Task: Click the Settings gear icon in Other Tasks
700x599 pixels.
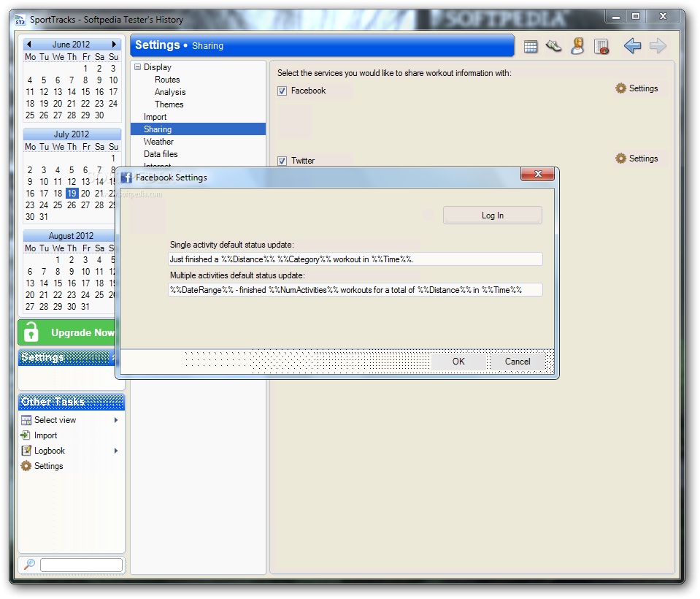Action: 26,466
